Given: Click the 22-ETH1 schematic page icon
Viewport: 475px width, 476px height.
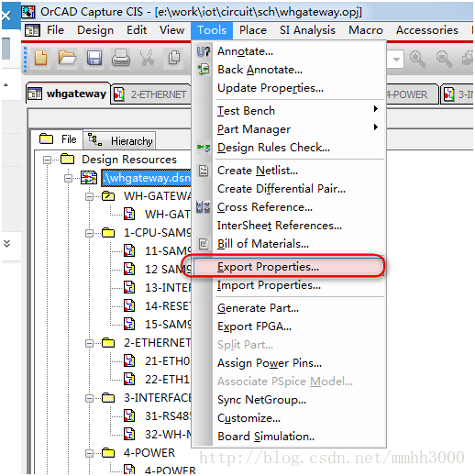Looking at the screenshot, I should [129, 380].
